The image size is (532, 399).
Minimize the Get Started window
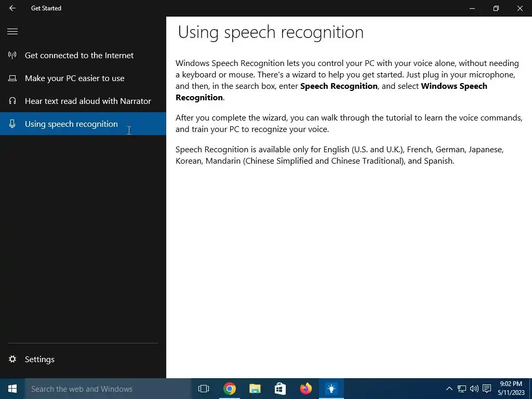coord(472,8)
